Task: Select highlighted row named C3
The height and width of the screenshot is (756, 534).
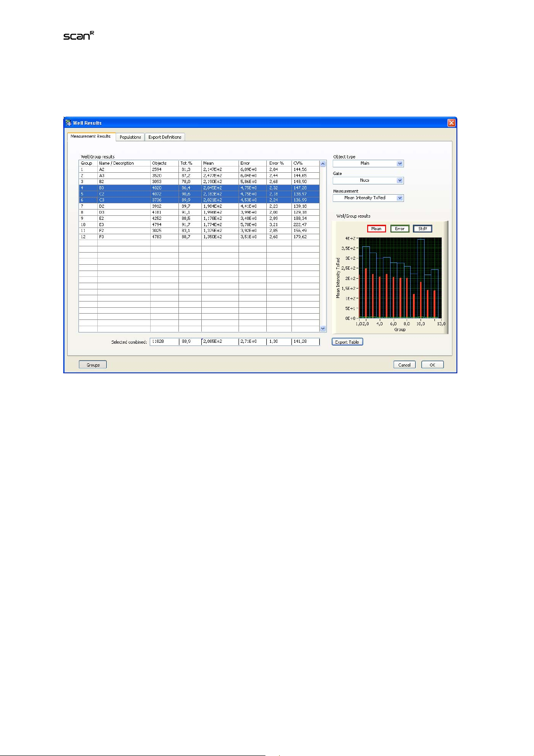Action: pos(199,200)
